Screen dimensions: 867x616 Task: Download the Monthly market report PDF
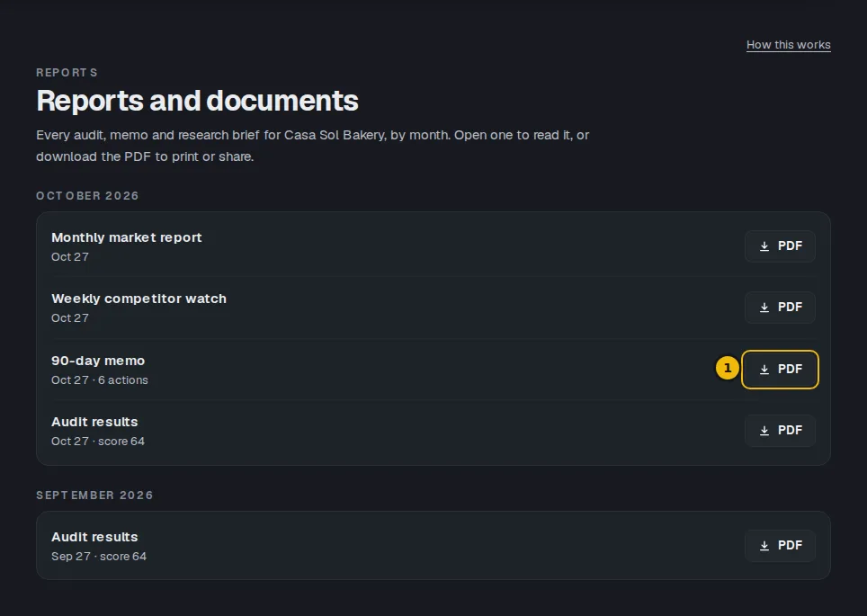[x=780, y=246]
